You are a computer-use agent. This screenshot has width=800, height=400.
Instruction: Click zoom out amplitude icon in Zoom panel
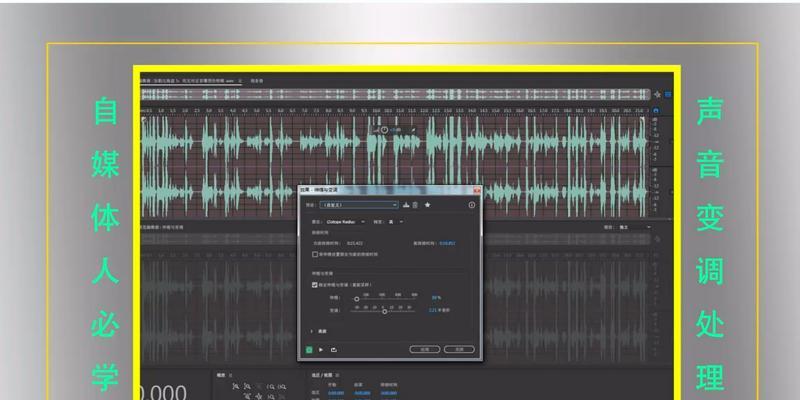click(247, 387)
